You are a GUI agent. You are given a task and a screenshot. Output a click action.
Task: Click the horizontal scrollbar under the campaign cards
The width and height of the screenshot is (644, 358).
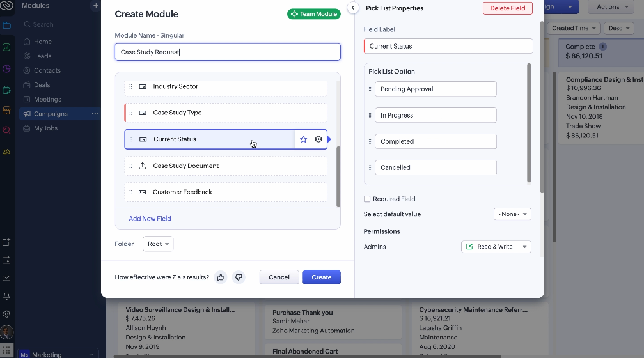pos(307,356)
